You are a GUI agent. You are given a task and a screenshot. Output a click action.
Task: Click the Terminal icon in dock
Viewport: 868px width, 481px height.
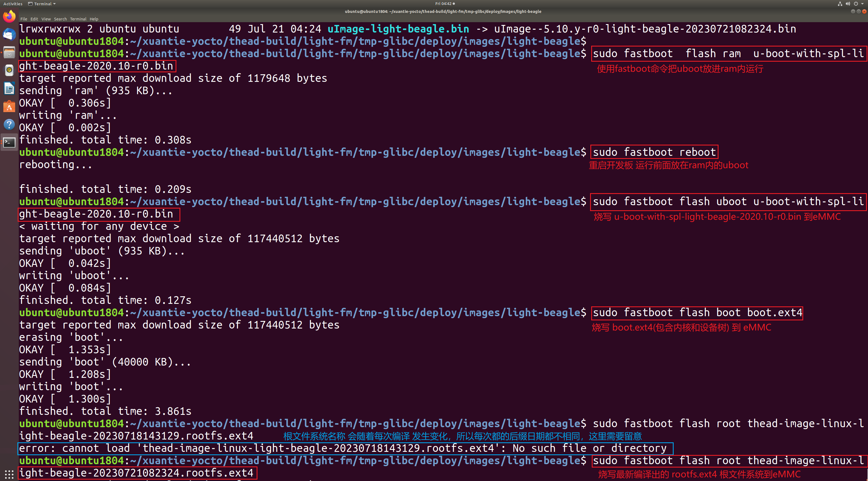tap(9, 143)
